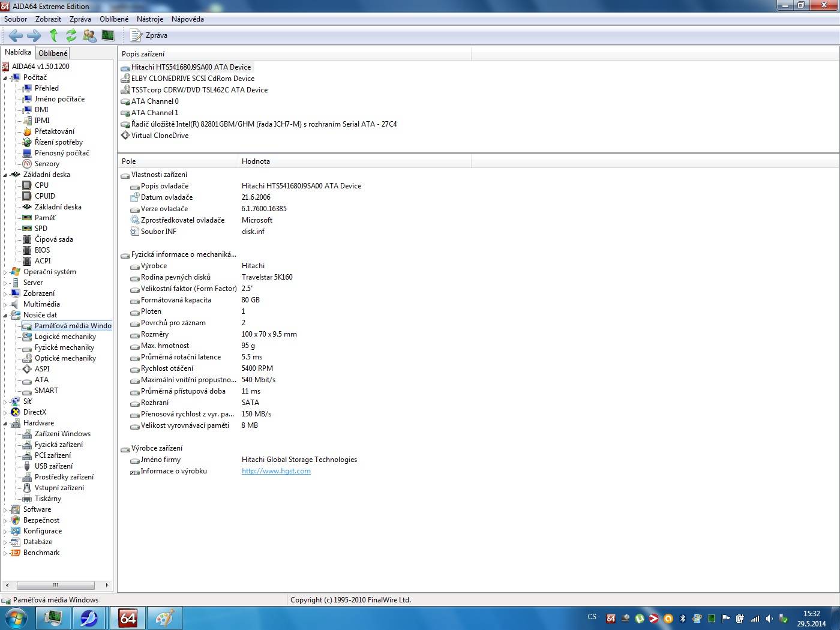Click the volume tray icon
Viewport: 840px width, 630px height.
769,619
